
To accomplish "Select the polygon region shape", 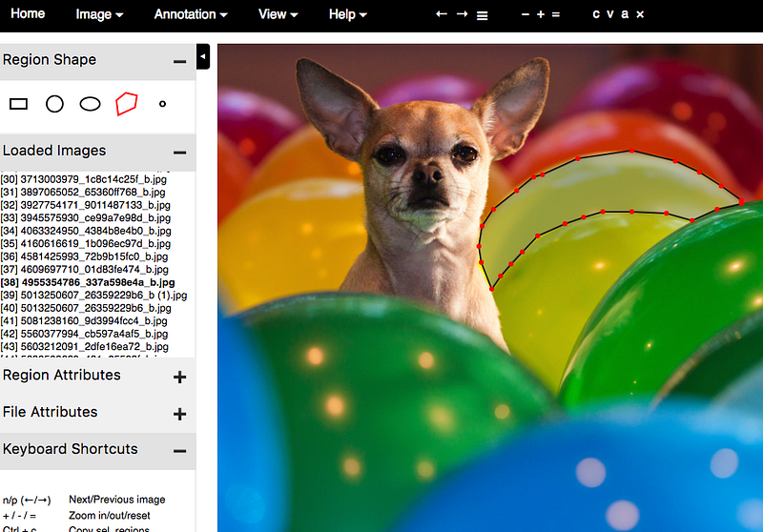I will [x=127, y=104].
